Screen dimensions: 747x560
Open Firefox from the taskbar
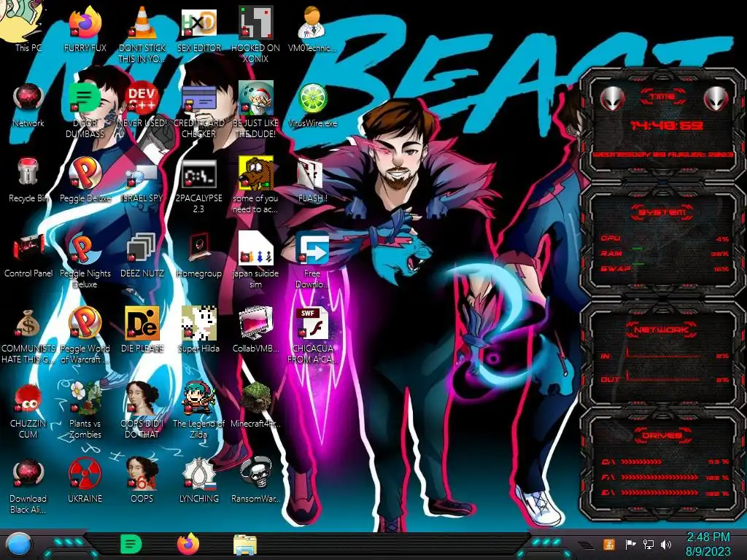pos(187,544)
